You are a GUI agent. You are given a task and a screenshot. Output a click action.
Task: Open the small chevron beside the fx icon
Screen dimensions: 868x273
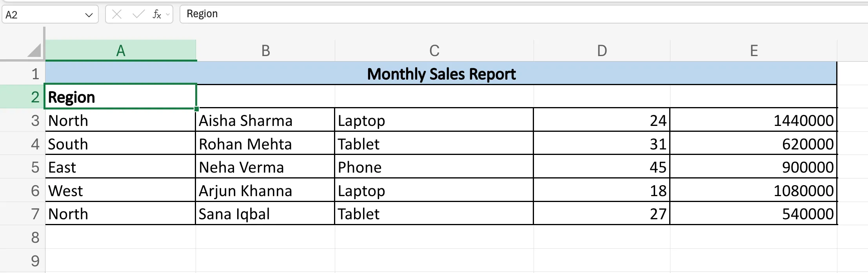coord(168,15)
